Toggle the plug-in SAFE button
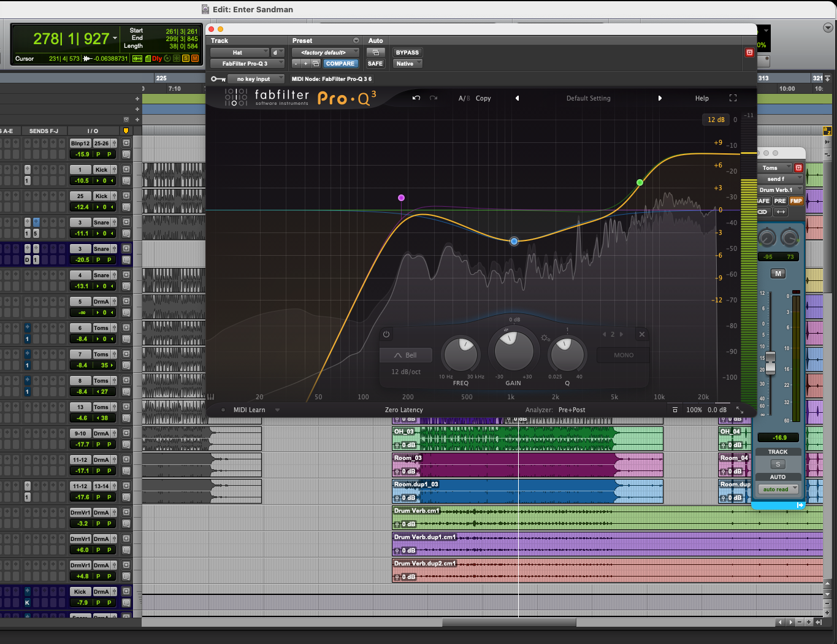 [375, 64]
